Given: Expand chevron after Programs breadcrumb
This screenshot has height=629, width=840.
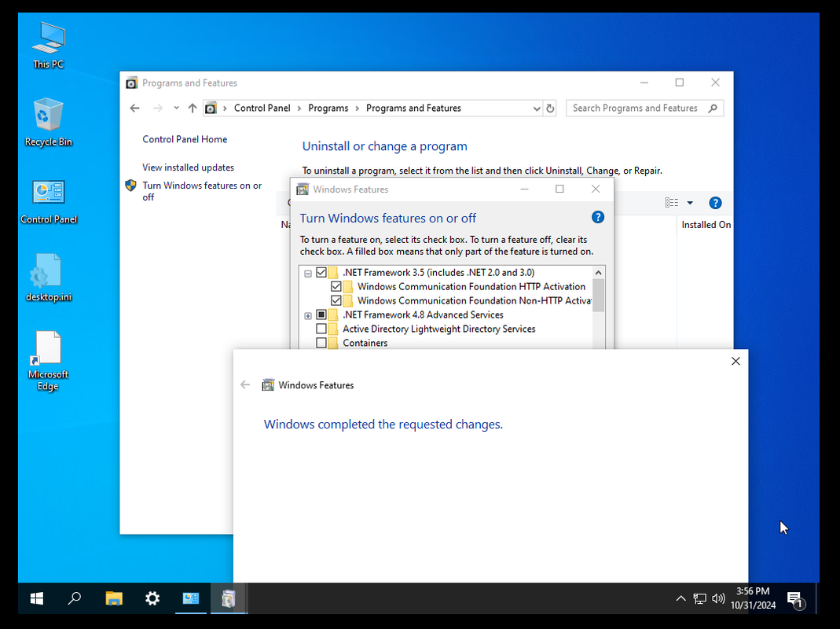Looking at the screenshot, I should [358, 109].
